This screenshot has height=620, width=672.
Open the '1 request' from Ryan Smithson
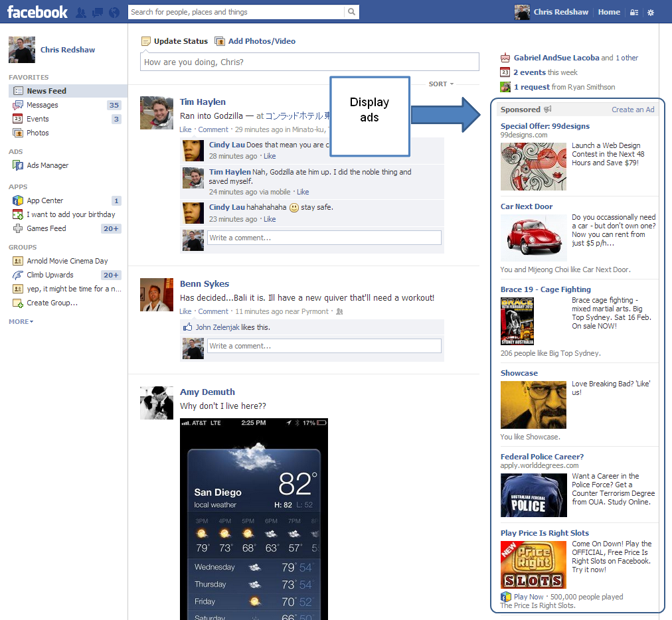pos(532,87)
